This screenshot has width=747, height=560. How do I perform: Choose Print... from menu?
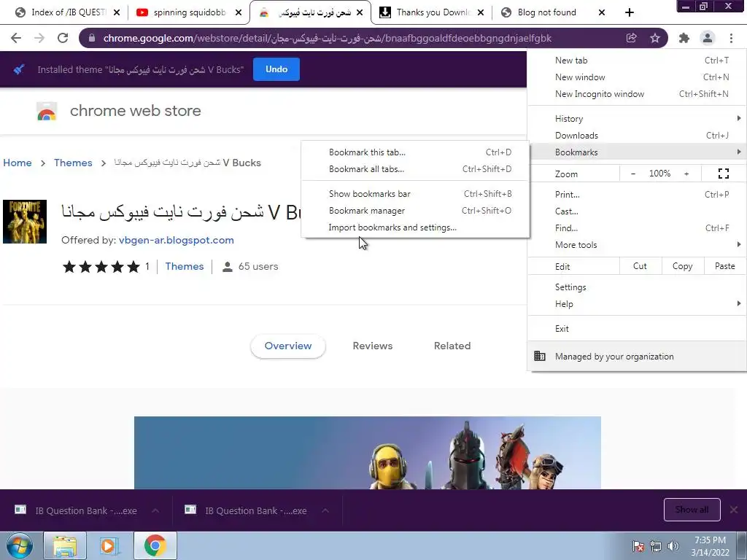pos(637,194)
